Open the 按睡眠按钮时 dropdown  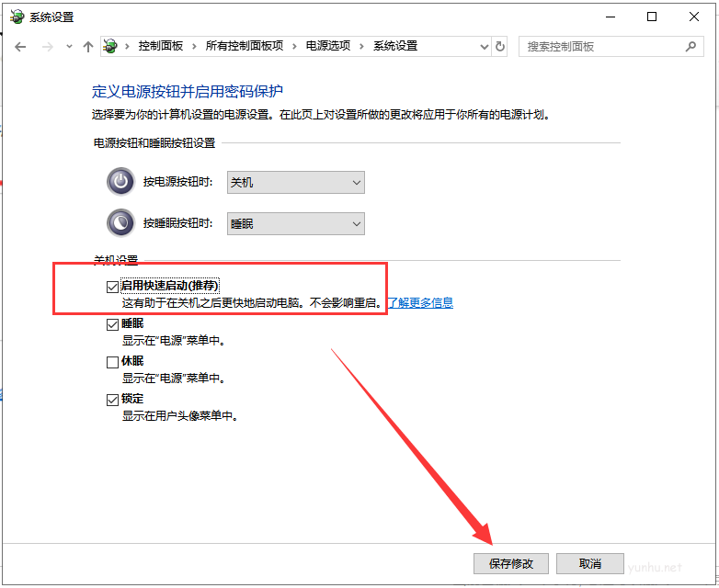pyautogui.click(x=296, y=223)
